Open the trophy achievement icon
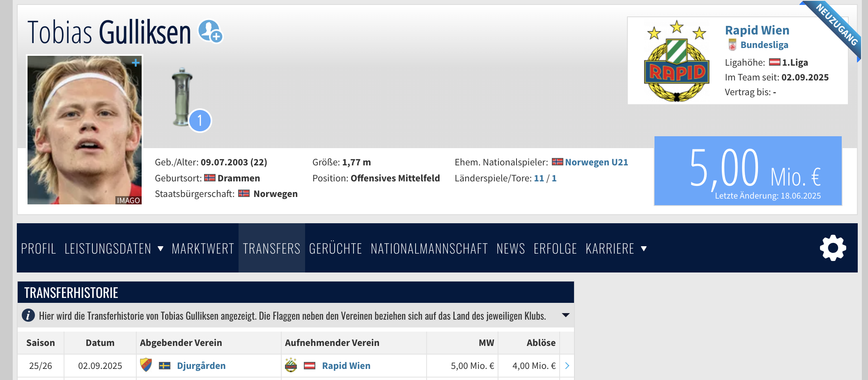 [182, 97]
